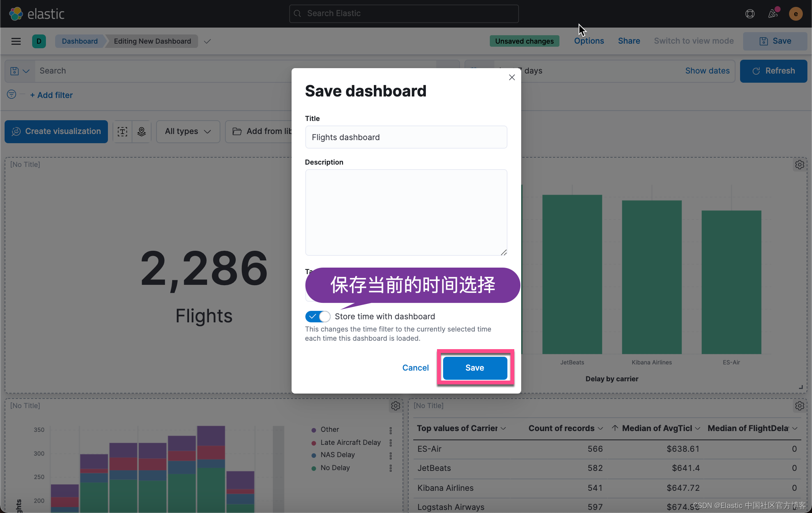
Task: Open the filter options circle icon
Action: tap(11, 94)
